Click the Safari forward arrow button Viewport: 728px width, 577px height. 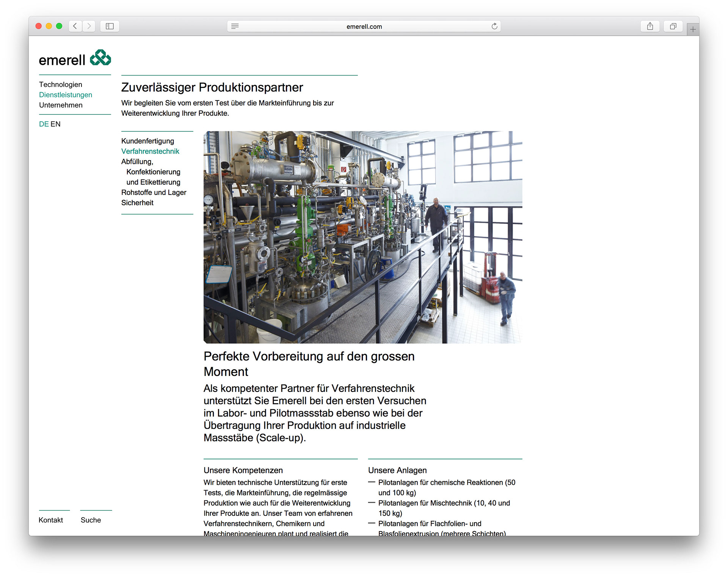coord(89,26)
